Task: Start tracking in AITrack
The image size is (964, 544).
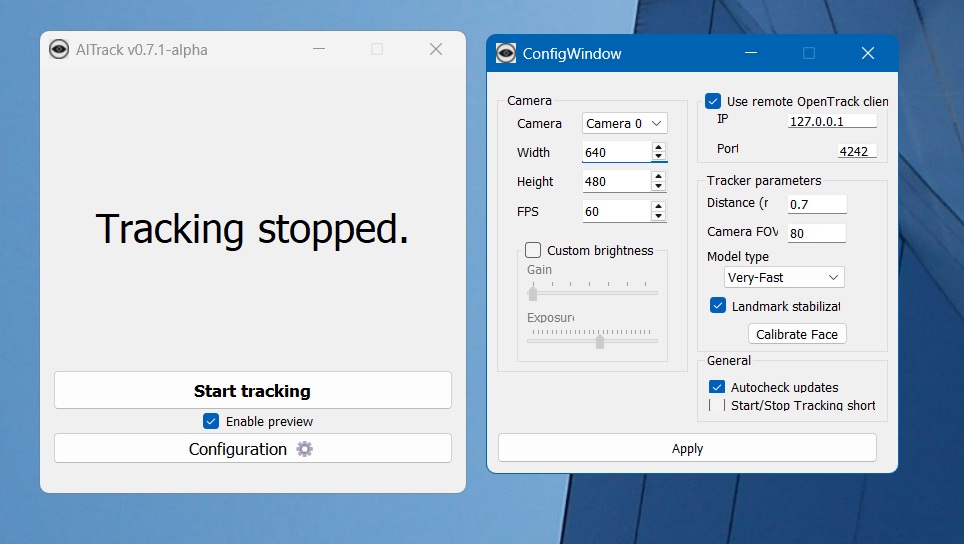Action: coord(253,390)
